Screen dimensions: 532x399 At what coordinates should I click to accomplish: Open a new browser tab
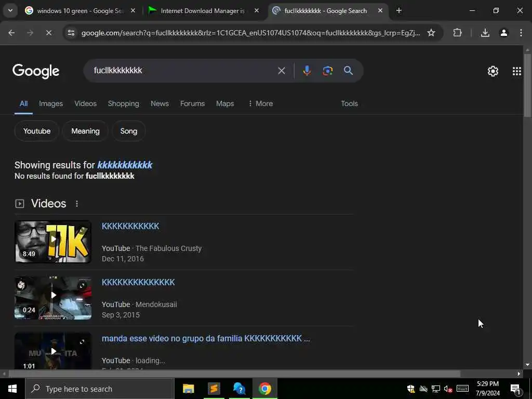(x=399, y=11)
